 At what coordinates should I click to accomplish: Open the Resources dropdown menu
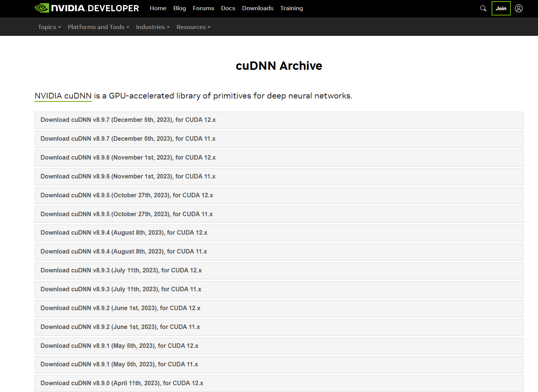tap(193, 27)
